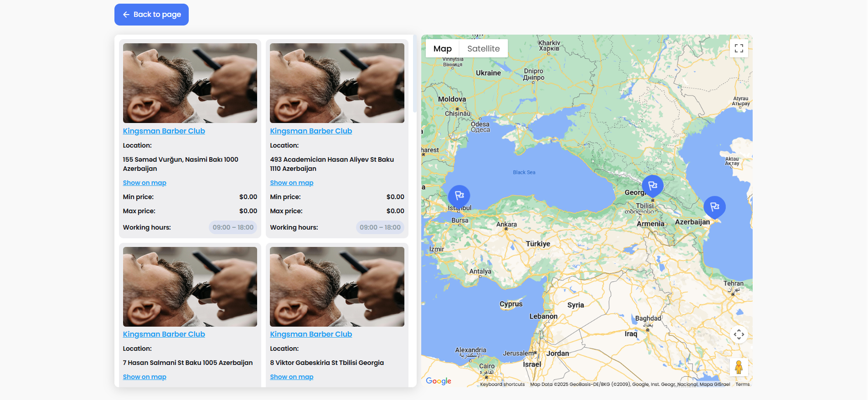Open Kingsman Barber Club link for Hasan Aliyev St

coord(311,131)
